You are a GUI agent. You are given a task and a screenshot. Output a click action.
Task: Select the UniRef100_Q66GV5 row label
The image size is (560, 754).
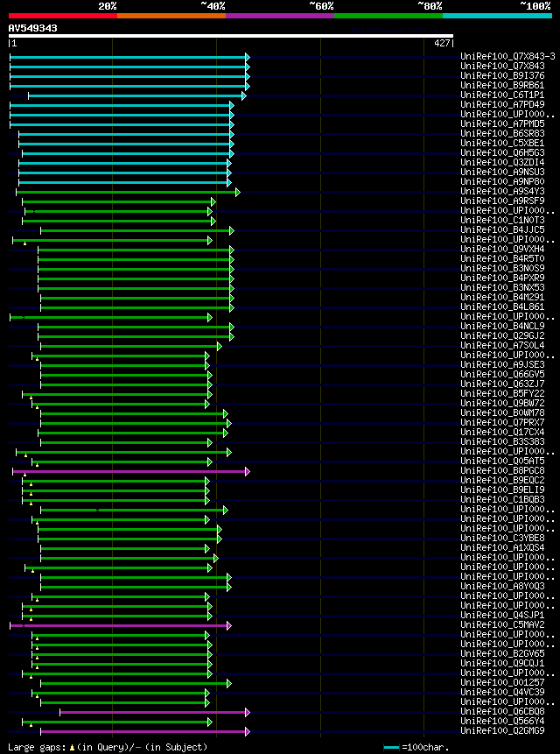502,375
